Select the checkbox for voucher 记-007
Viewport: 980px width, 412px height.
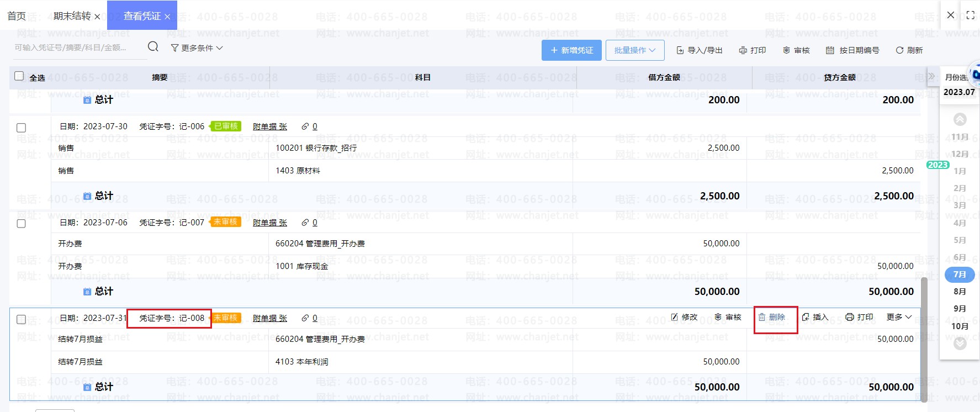(22, 224)
